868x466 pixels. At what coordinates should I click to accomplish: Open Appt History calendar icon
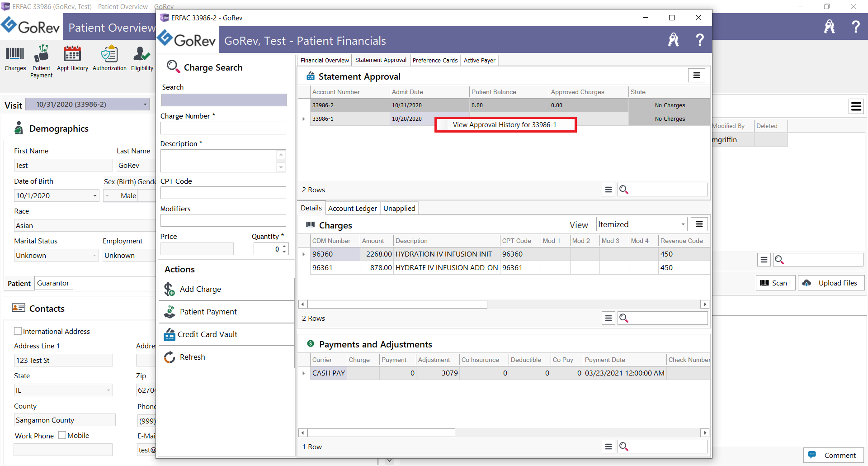click(72, 58)
